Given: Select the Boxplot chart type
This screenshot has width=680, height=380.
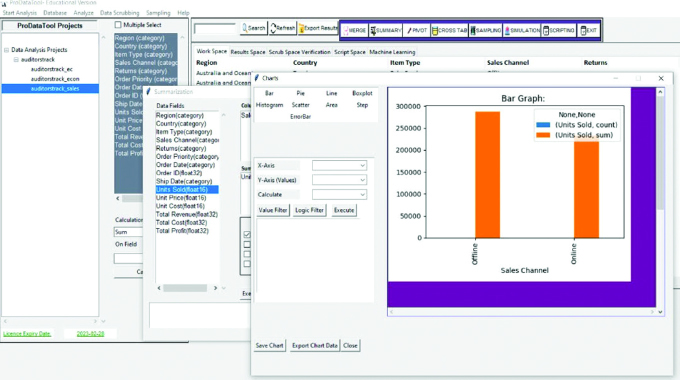Looking at the screenshot, I should 362,93.
